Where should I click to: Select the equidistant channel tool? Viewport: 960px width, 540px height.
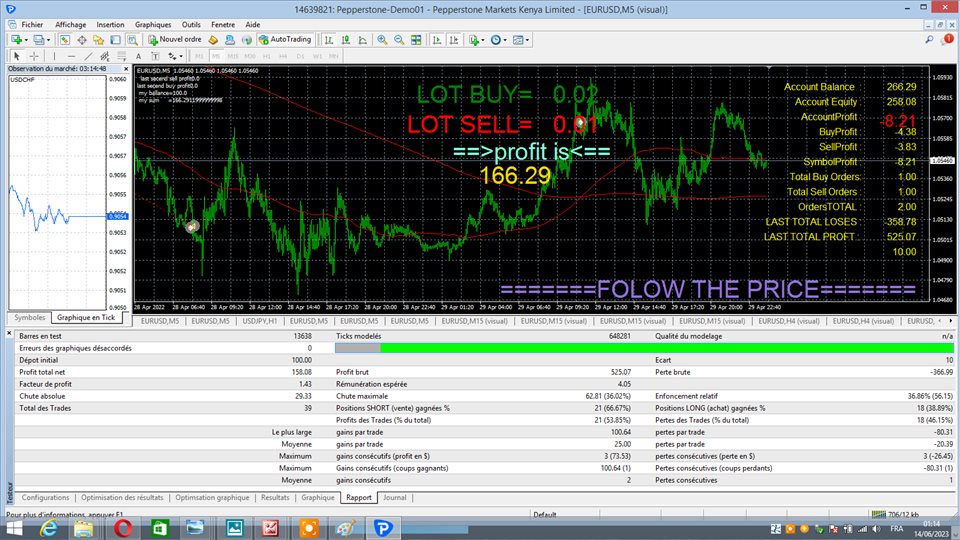point(105,56)
